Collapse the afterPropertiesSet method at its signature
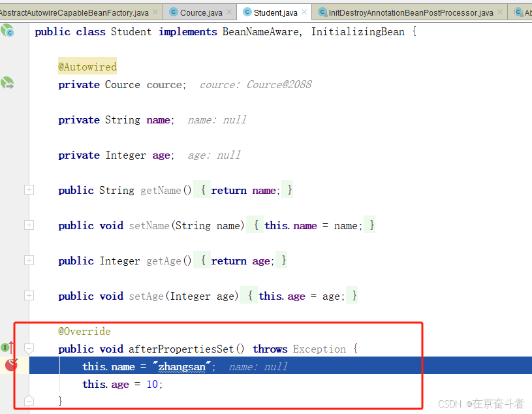This screenshot has width=532, height=414. pyautogui.click(x=29, y=348)
